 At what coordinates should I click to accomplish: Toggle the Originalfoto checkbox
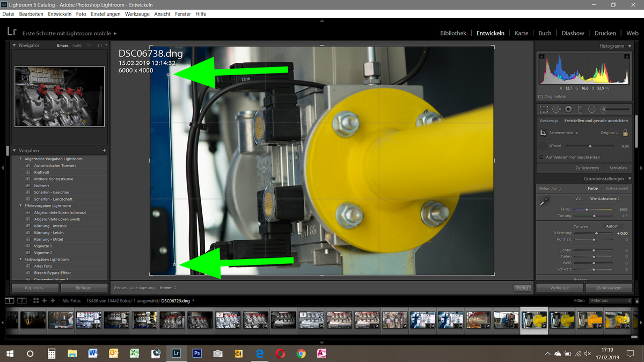click(539, 97)
